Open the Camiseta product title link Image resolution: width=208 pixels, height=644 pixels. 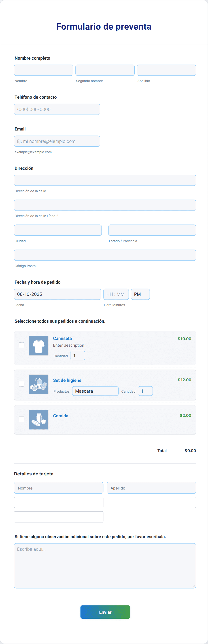(x=62, y=338)
